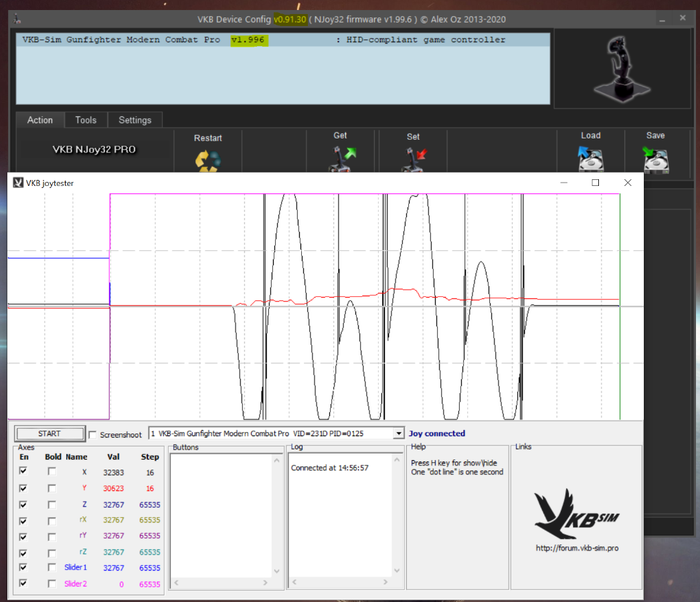Enable Bold for the X axis

click(52, 472)
